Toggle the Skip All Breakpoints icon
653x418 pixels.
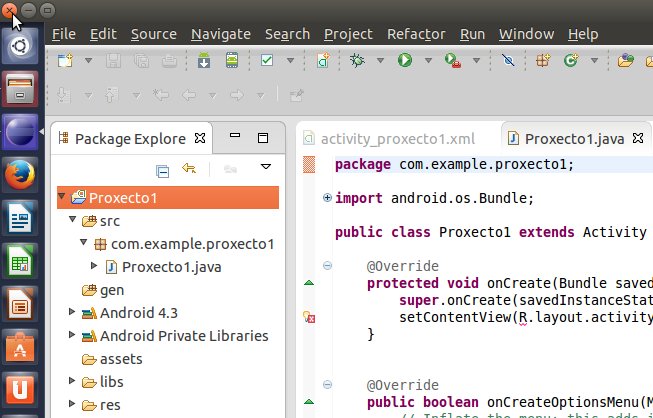(508, 61)
